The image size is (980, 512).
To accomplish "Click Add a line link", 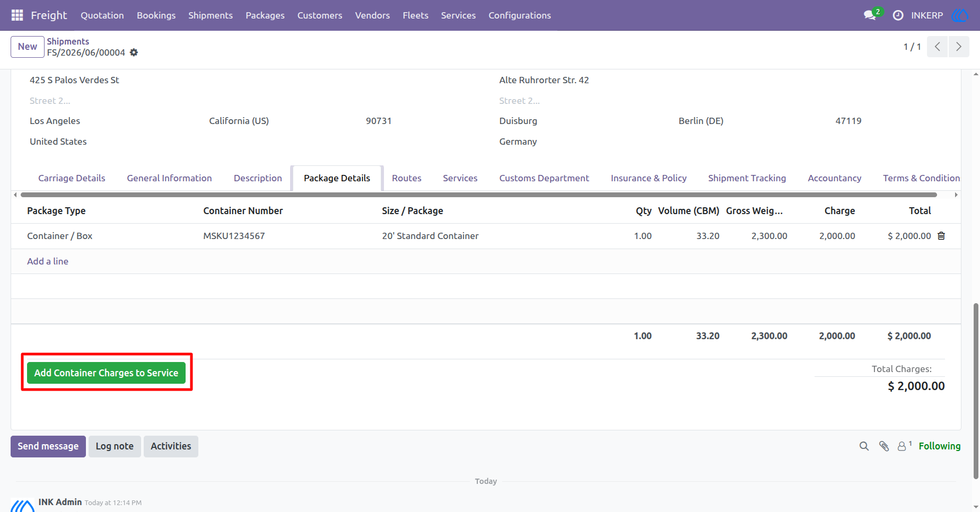I will click(x=48, y=261).
